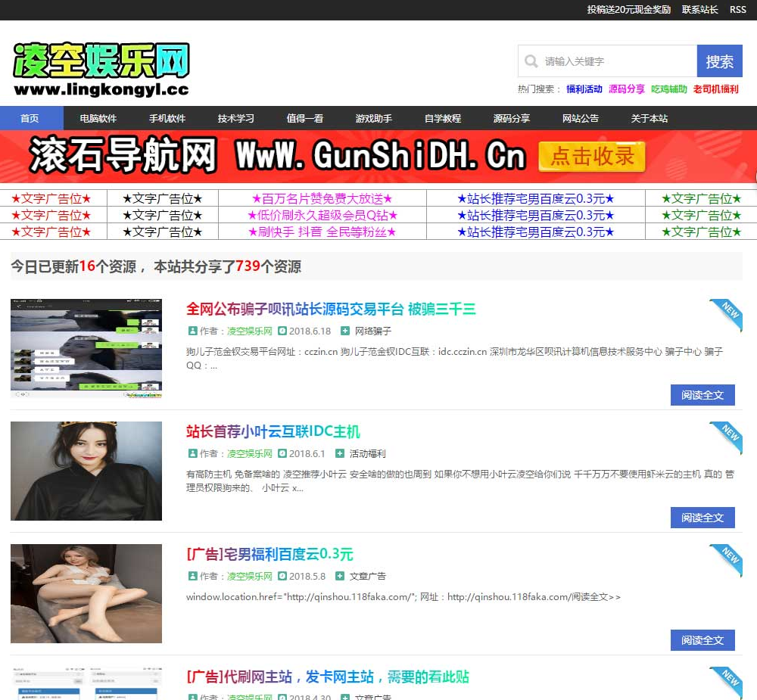The image size is (757, 700).
Task: Click ad link 百万名片赞免费大放送
Action: click(322, 198)
